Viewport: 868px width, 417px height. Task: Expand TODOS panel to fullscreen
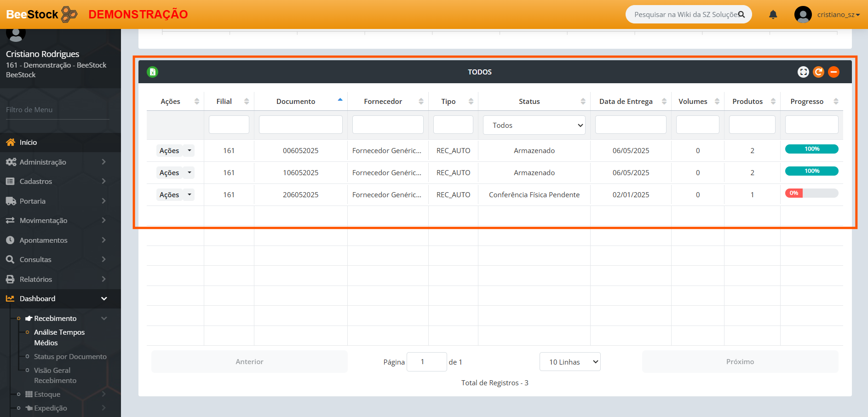click(803, 72)
